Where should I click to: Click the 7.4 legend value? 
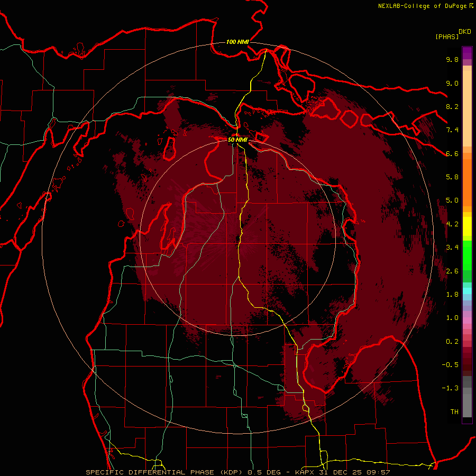click(452, 130)
